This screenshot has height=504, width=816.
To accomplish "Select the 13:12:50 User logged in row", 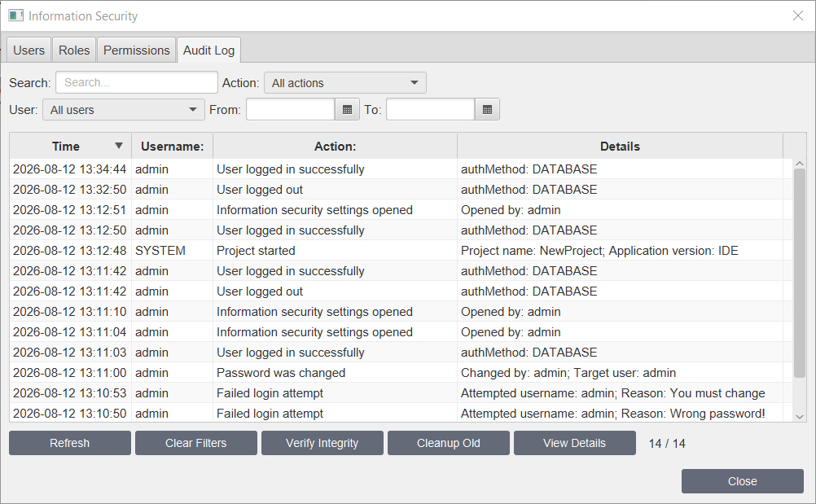I will tap(401, 230).
